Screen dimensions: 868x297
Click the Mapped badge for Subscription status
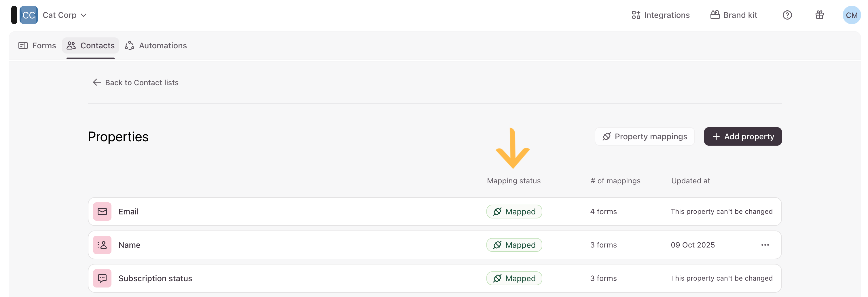click(x=514, y=278)
